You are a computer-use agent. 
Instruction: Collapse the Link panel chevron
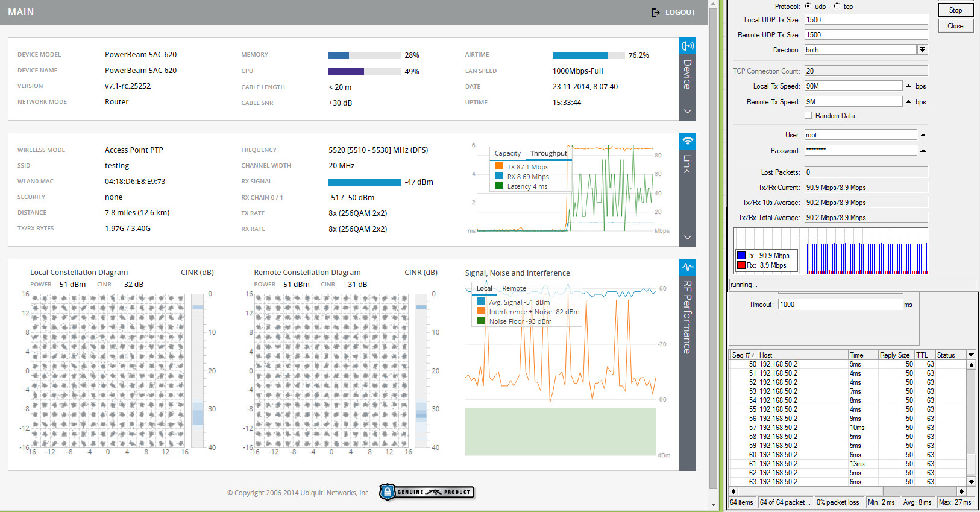pyautogui.click(x=687, y=238)
